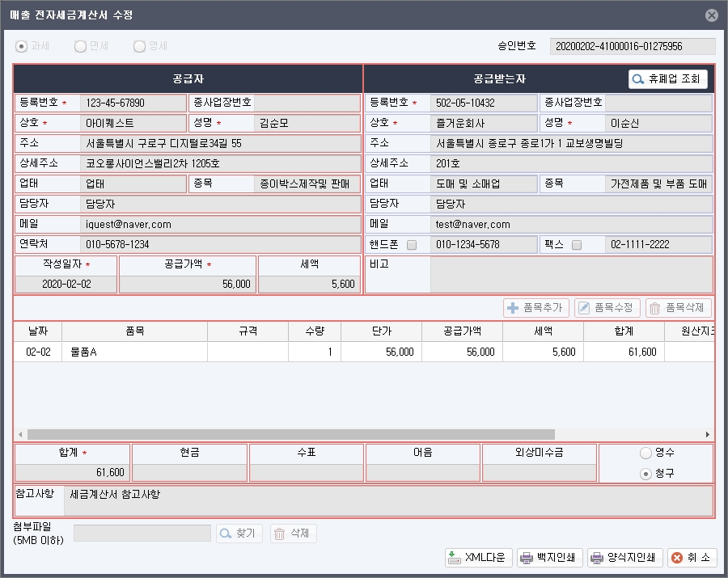
Task: Click the 합계 column header in item table
Action: [x=624, y=331]
